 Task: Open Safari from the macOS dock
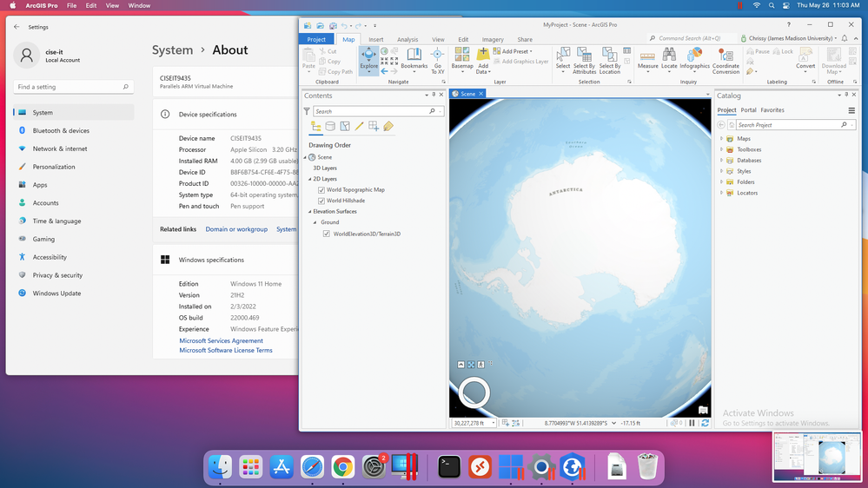point(312,467)
